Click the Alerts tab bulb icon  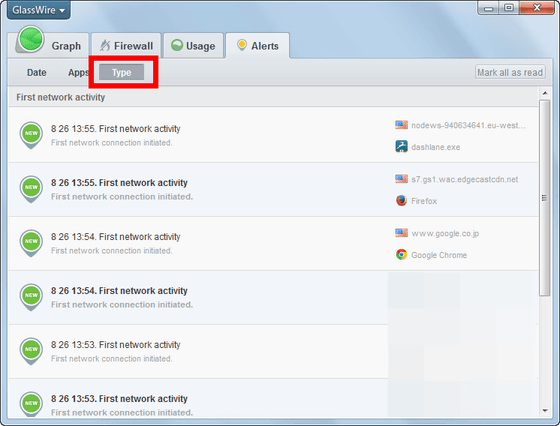(x=242, y=45)
